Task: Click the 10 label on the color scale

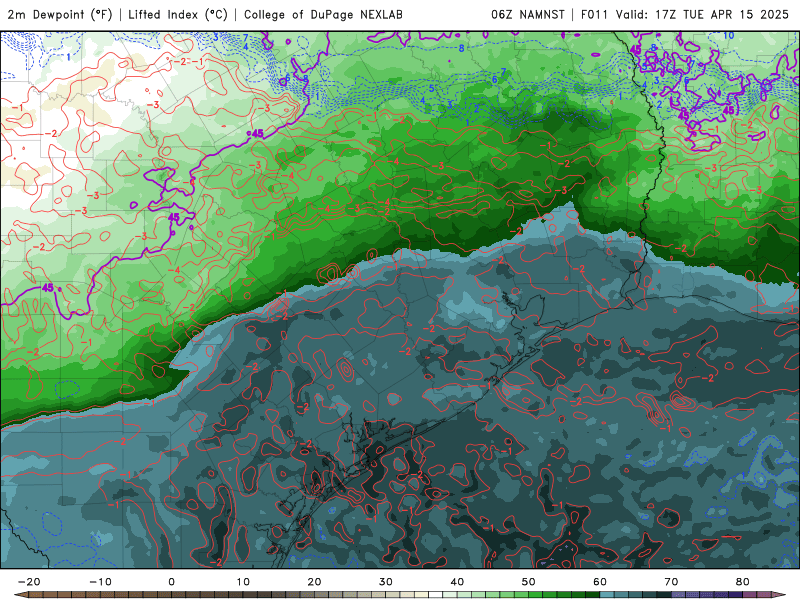Action: [243, 582]
